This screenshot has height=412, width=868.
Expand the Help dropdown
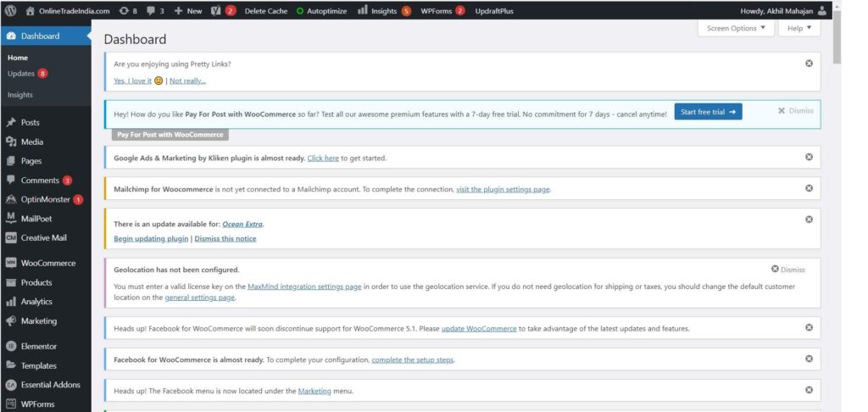coord(798,28)
